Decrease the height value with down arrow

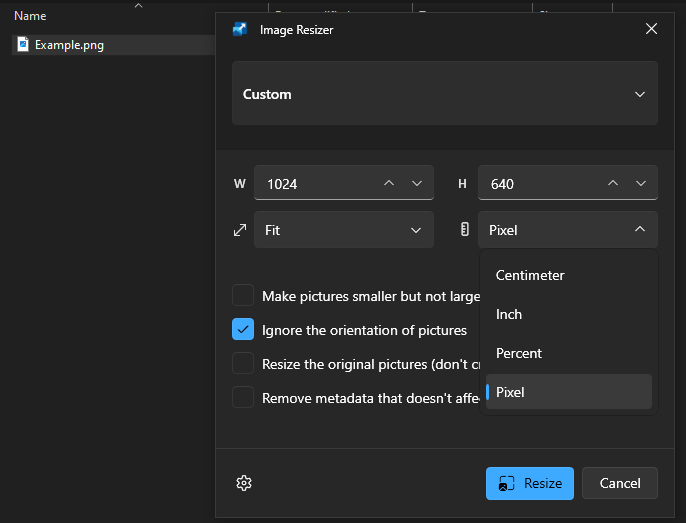tap(641, 183)
